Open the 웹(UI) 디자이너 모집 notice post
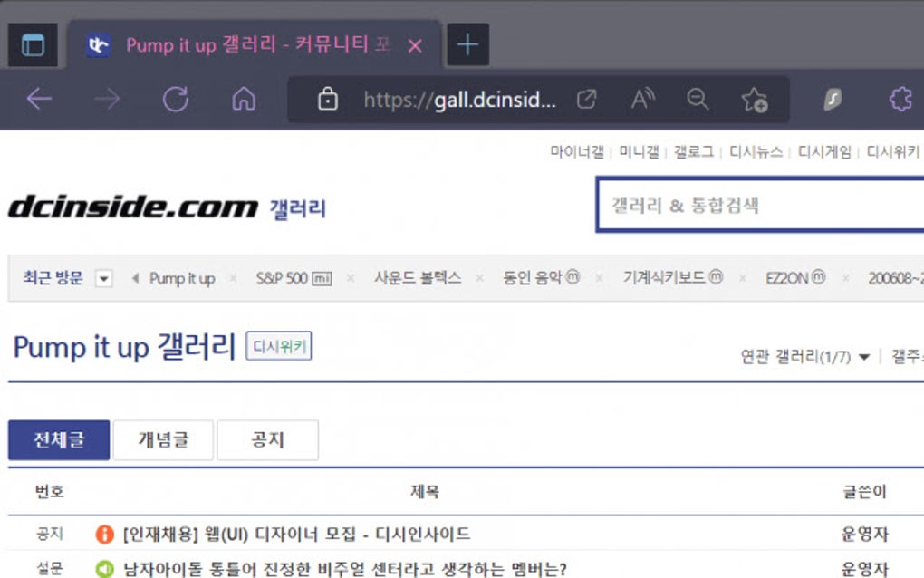924x578 pixels. [296, 534]
